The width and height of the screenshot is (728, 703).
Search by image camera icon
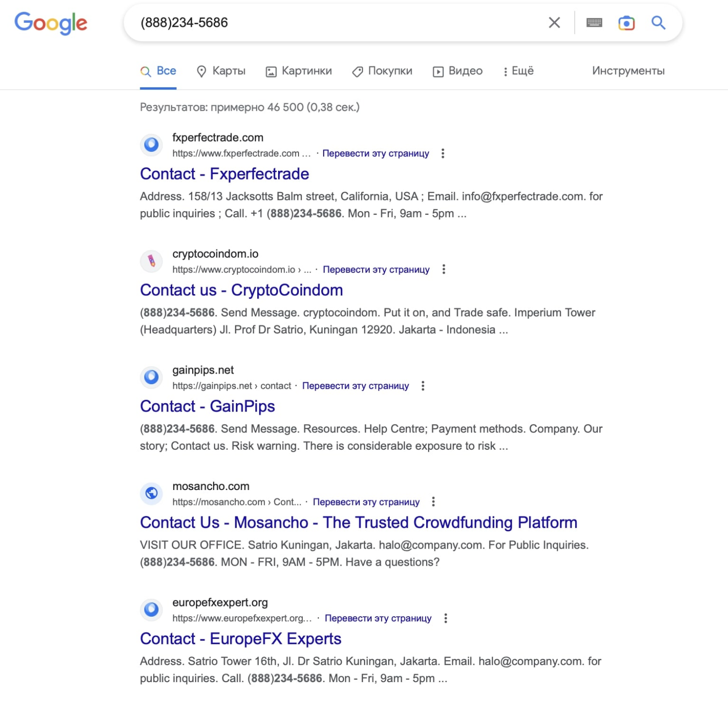pos(626,23)
